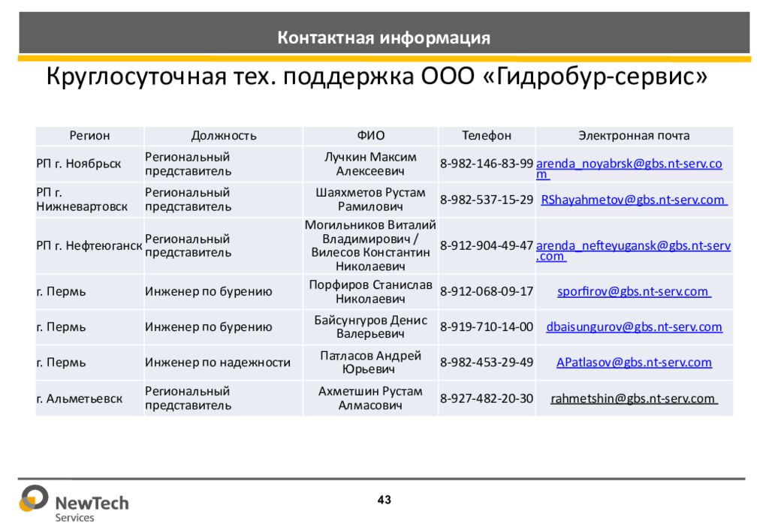Screen dimensions: 769x532
Task: Select 'Региональный представитель' in the Альметьевск row
Action: tap(188, 398)
